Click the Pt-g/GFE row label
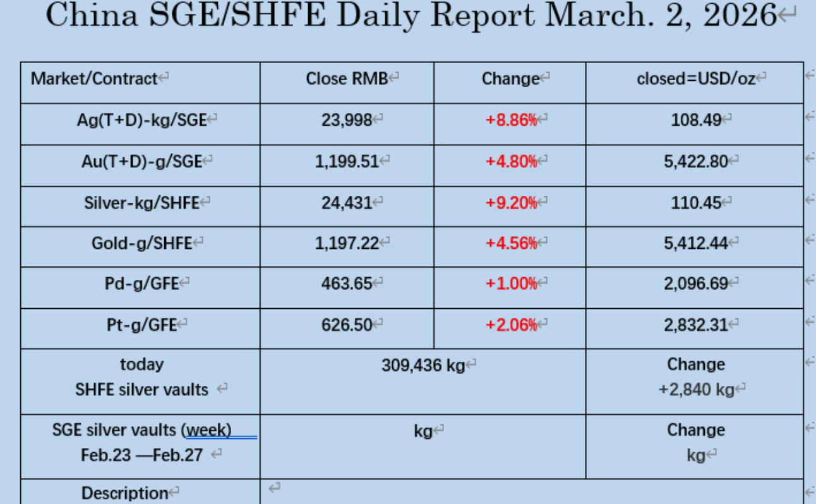The image size is (816, 504). pos(141,325)
